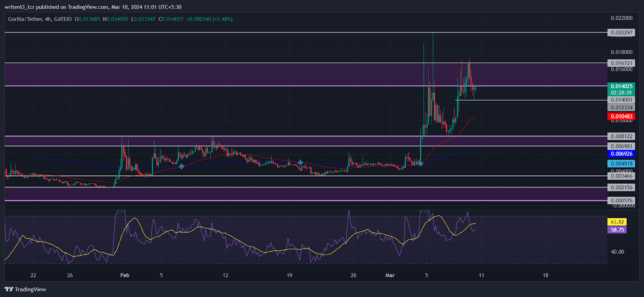
Task: Click the 40.00 RSI axis tick
Action: (x=617, y=252)
